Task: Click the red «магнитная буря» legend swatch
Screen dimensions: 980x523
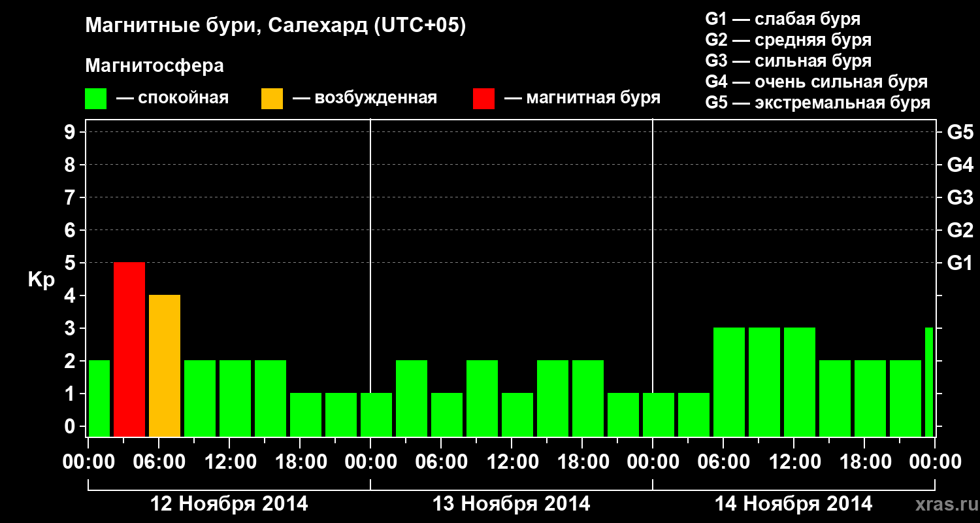Action: [483, 99]
